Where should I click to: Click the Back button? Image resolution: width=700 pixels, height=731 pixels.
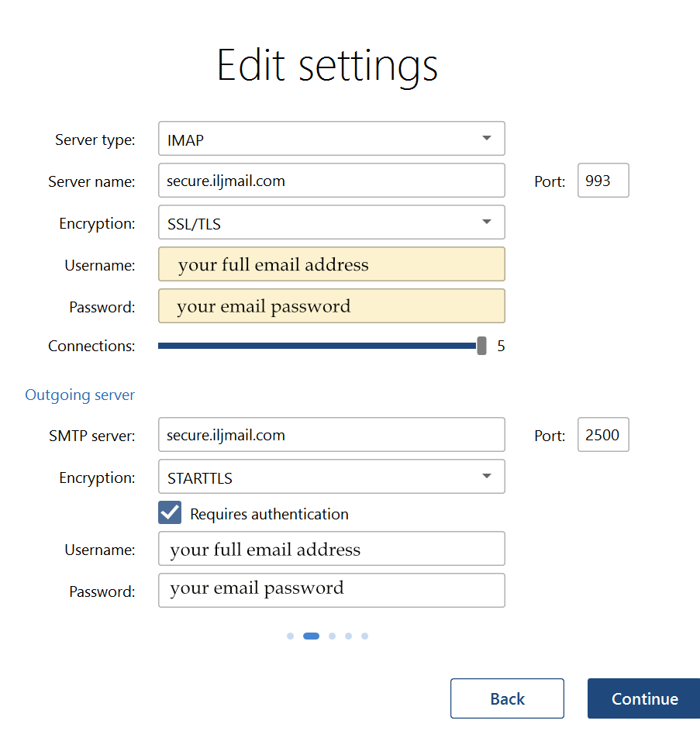coord(507,698)
